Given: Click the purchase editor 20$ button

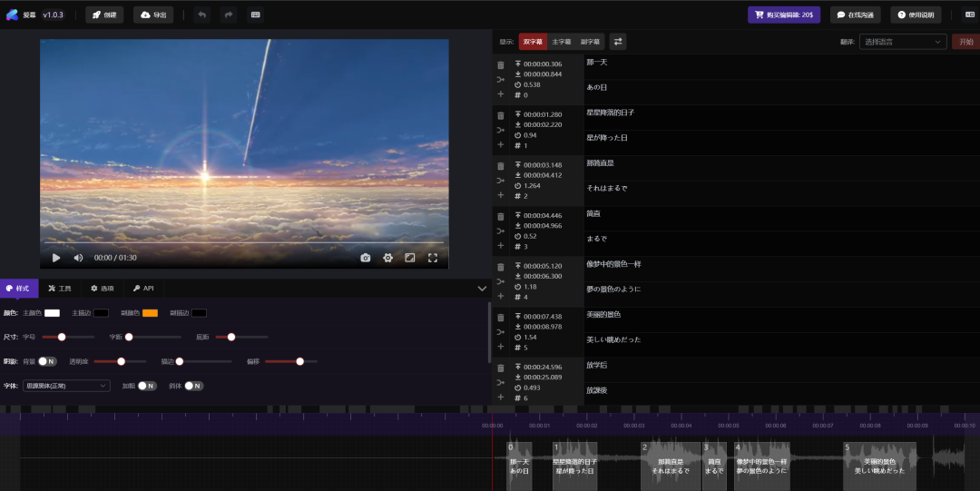Looking at the screenshot, I should point(784,15).
